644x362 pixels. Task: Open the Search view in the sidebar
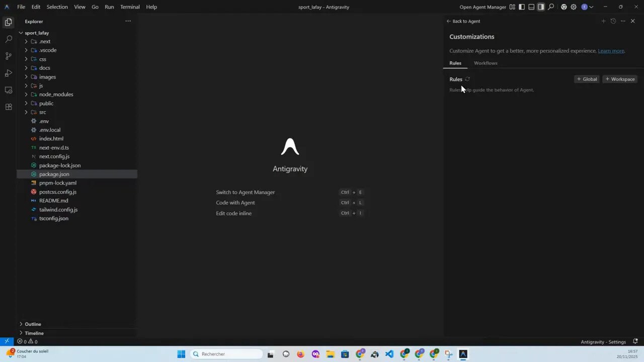pyautogui.click(x=8, y=39)
